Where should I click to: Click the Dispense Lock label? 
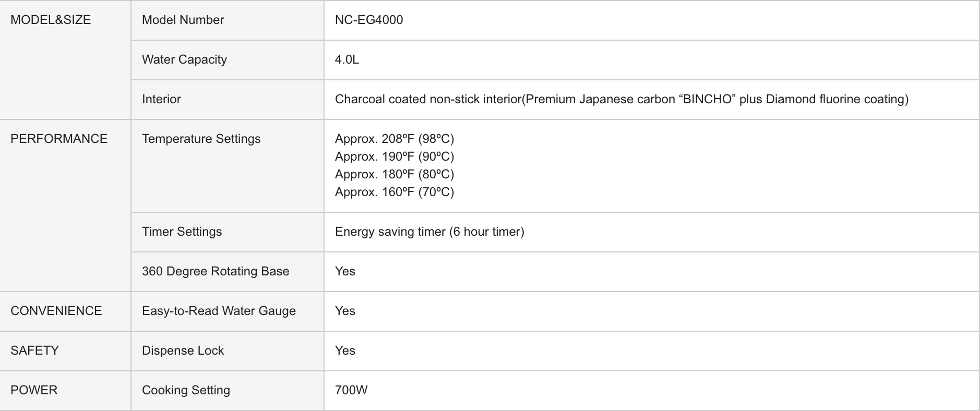point(183,350)
